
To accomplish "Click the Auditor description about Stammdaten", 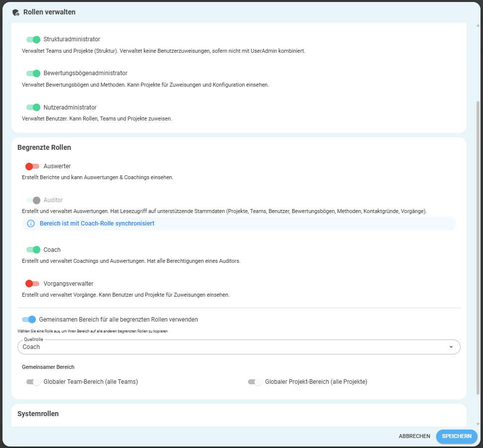I will [x=224, y=211].
